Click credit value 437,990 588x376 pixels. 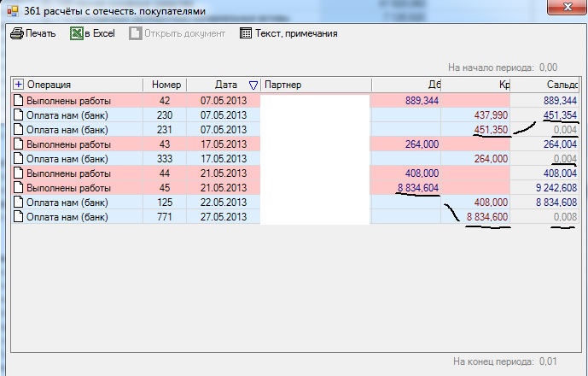491,115
